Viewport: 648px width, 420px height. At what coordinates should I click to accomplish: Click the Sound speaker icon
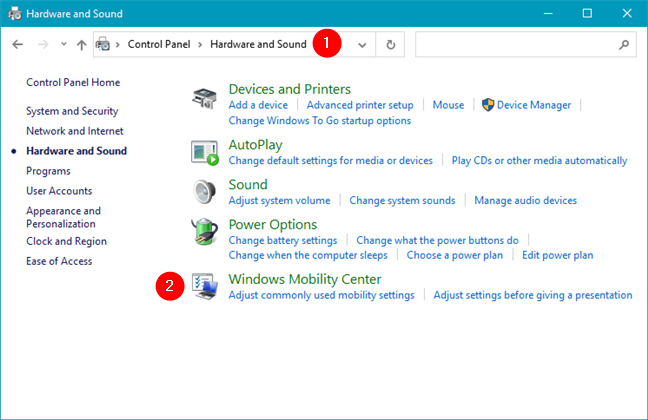205,192
